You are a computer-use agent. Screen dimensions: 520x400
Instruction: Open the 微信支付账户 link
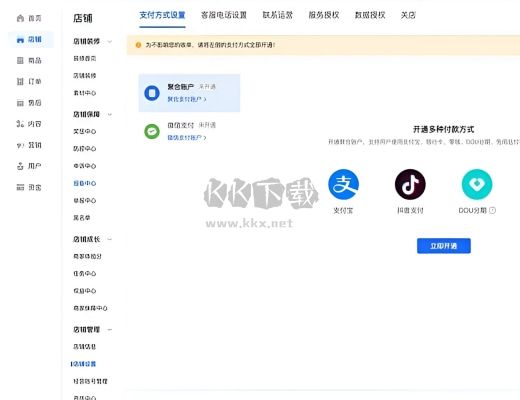187,138
